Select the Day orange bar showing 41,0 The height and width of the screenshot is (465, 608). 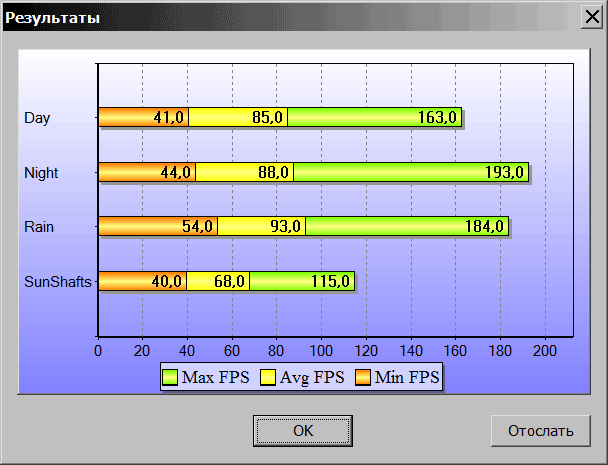[143, 118]
